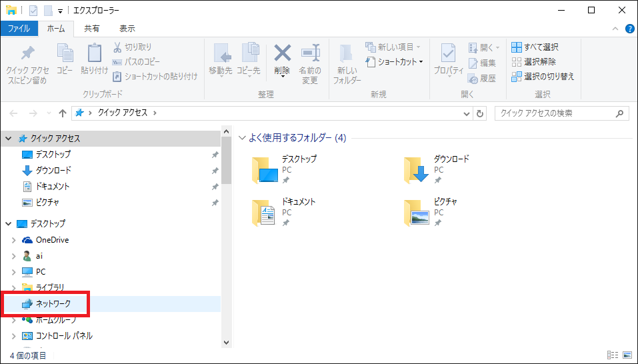The width and height of the screenshot is (638, 364).
Task: Switch to large icons view in status bar
Action: tap(627, 355)
